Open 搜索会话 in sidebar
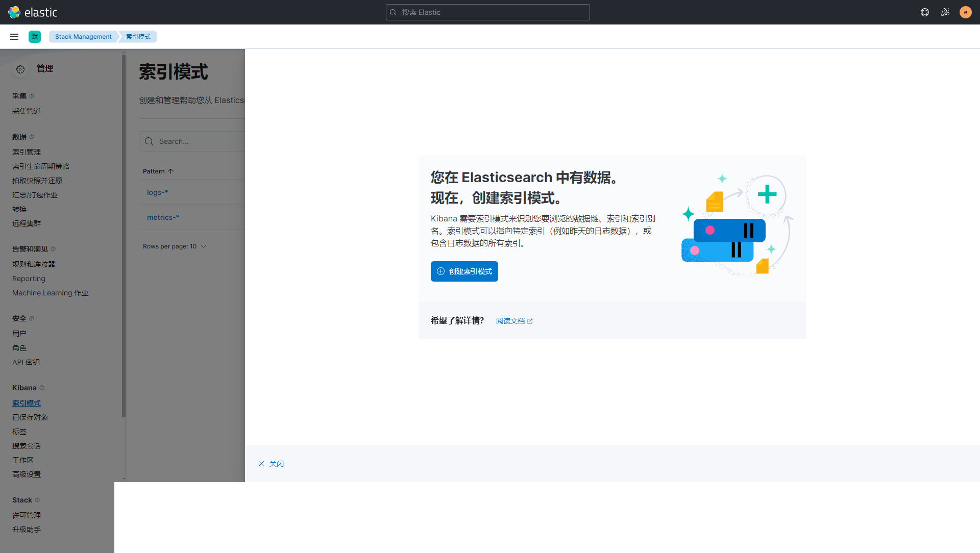The image size is (980, 553). click(27, 446)
